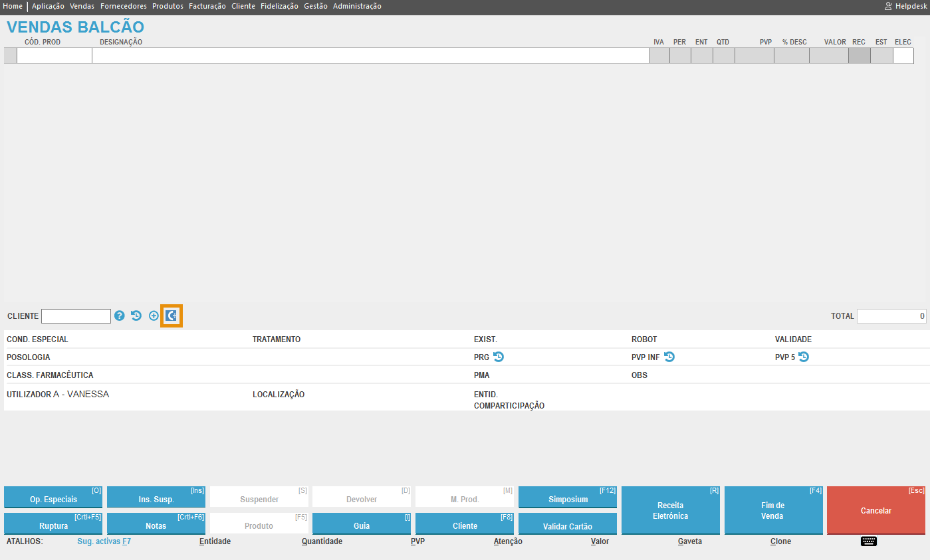Click the Cód. Prod entry field

click(x=55, y=56)
